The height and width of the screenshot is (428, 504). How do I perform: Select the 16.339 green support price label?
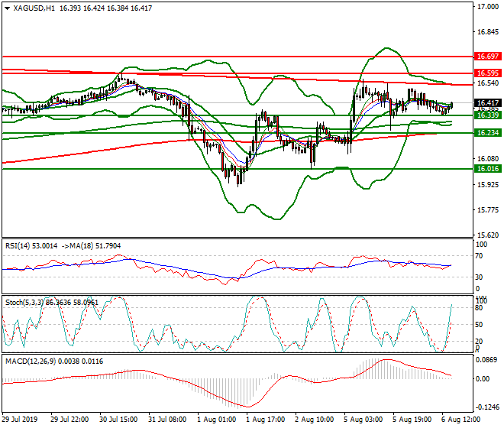tap(488, 115)
